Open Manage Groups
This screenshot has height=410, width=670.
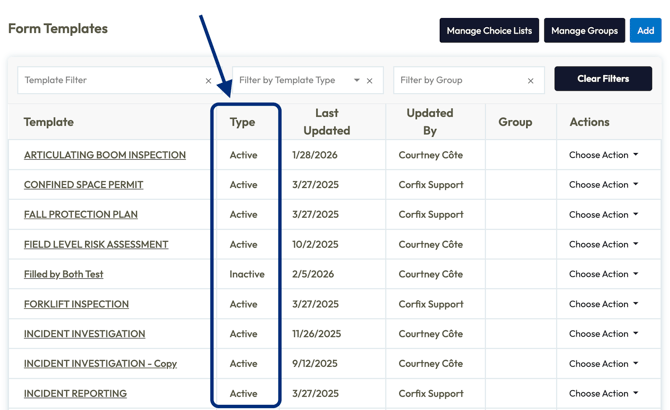584,31
